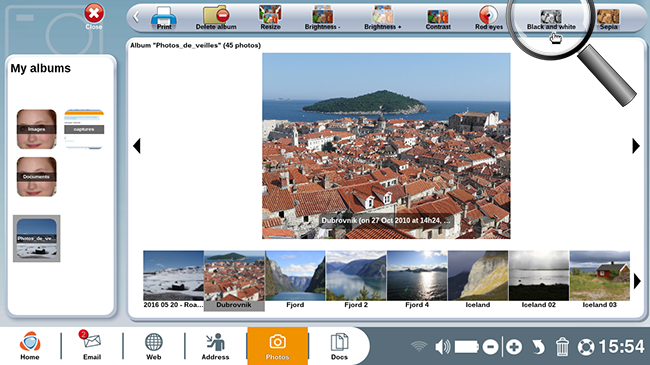This screenshot has height=365, width=650.
Task: Apply the Black and white filter
Action: coord(551,19)
